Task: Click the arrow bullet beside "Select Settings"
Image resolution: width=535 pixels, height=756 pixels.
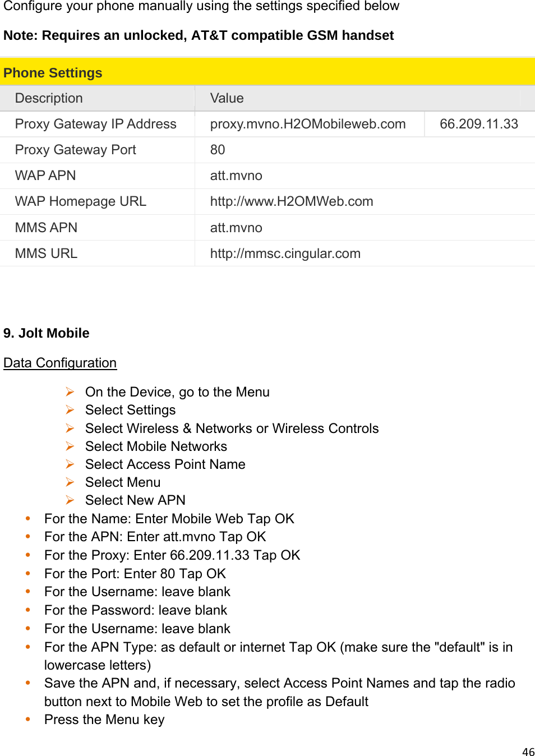Action: (x=70, y=410)
